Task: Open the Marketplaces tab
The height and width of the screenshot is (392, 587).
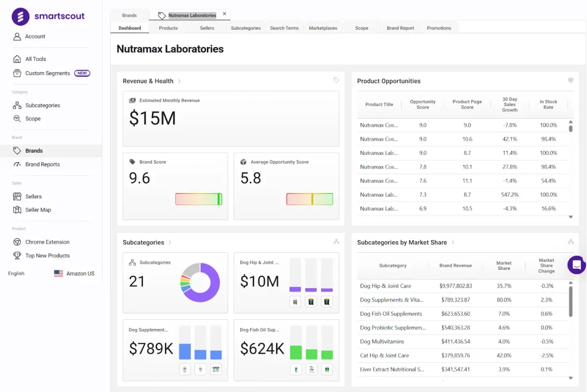Action: click(323, 28)
